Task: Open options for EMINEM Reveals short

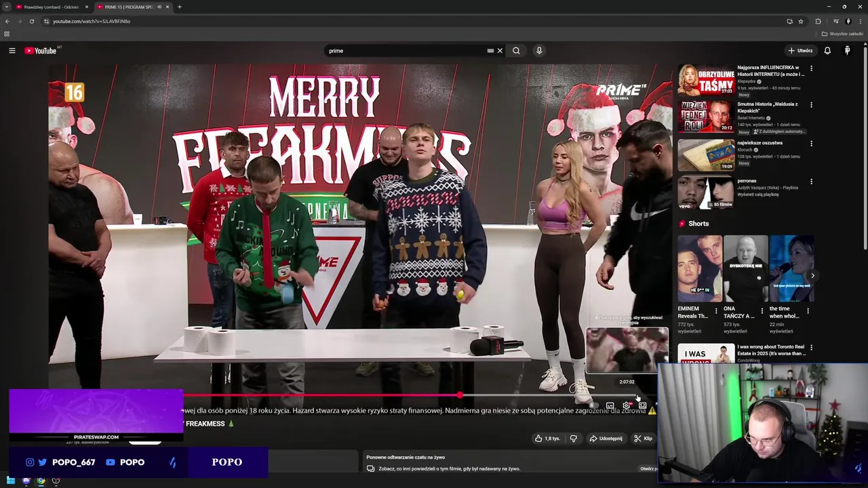Action: click(716, 311)
